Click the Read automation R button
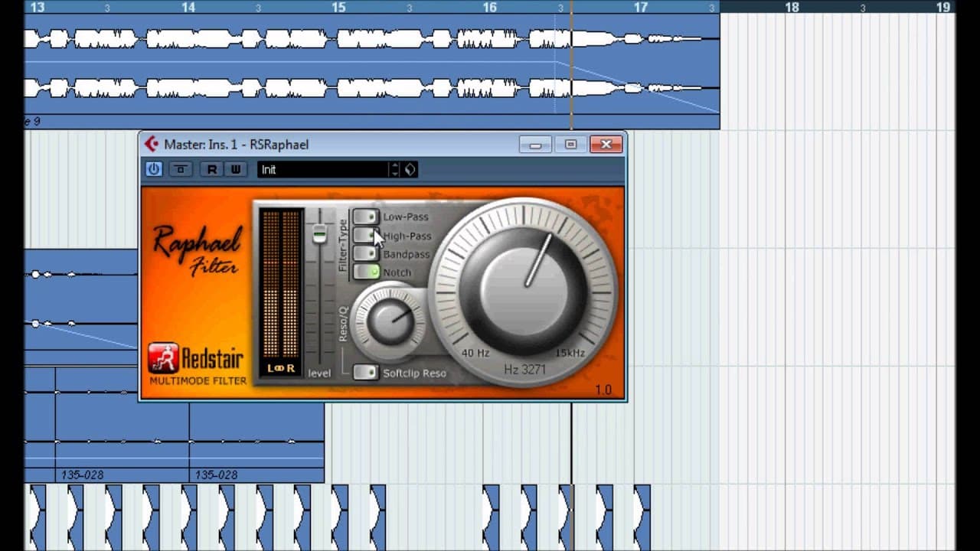Viewport: 980px width, 551px height. tap(212, 169)
